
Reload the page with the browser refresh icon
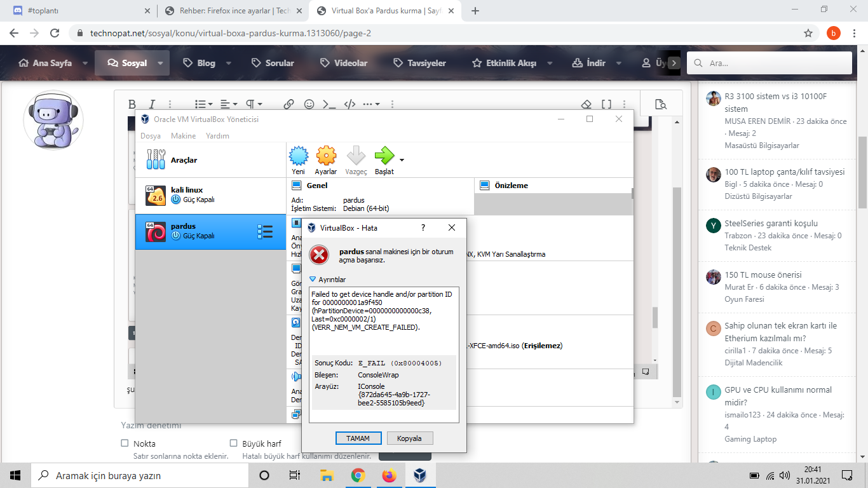point(55,33)
